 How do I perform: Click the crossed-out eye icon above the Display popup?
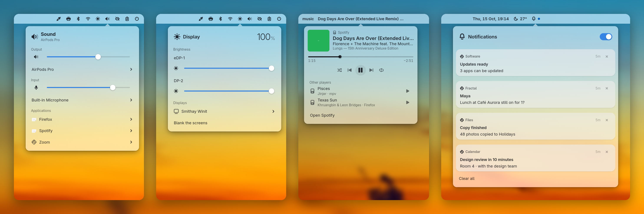[259, 19]
